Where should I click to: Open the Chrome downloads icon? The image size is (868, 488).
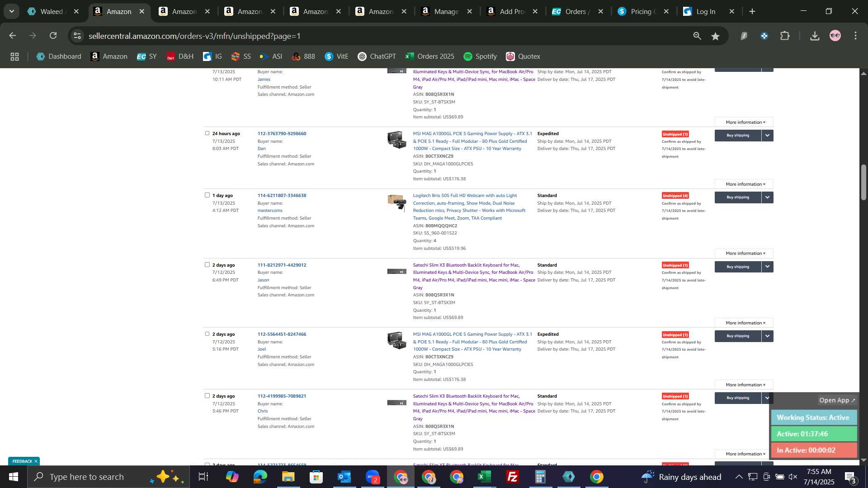(x=815, y=36)
